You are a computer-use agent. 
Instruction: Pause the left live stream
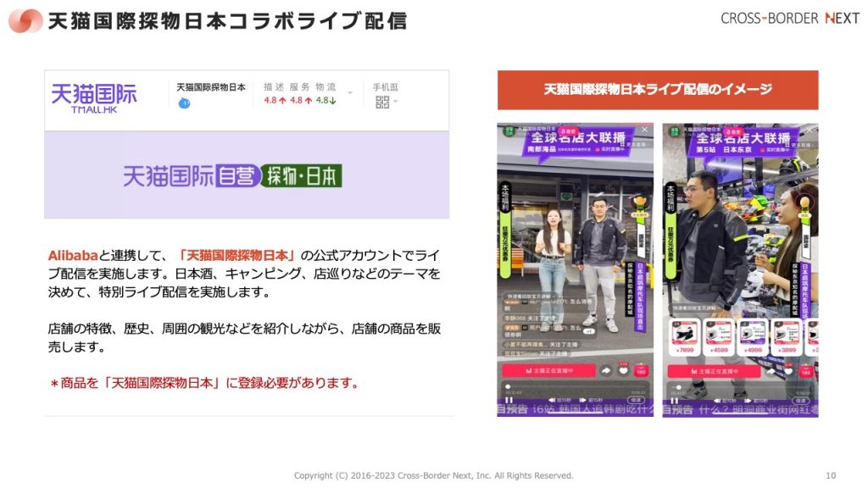(x=509, y=400)
